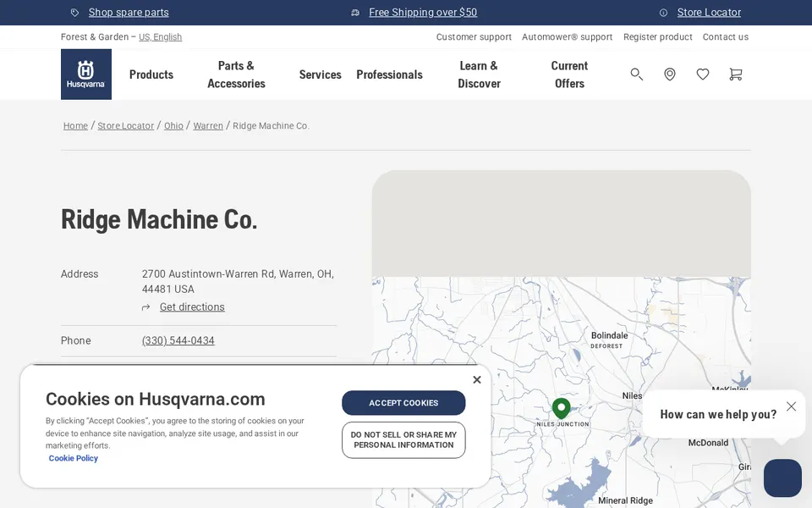The image size is (812, 508).
Task: Click Shop spare parts link
Action: tap(129, 13)
